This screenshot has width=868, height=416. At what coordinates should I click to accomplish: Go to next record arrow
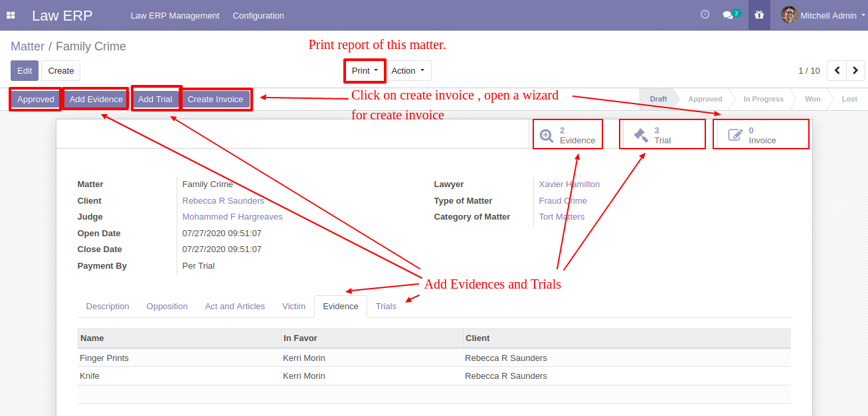click(x=856, y=70)
